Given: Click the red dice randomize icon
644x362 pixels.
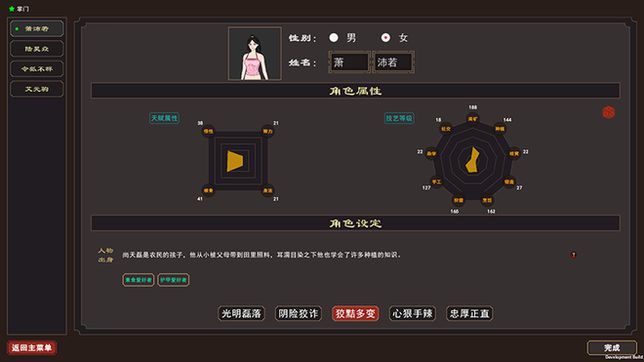Looking at the screenshot, I should pyautogui.click(x=608, y=112).
